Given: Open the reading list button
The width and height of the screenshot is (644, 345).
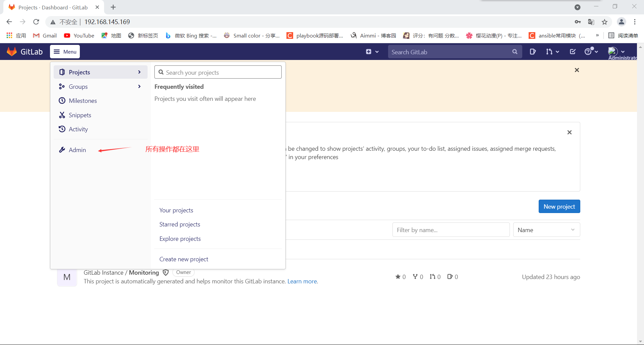Looking at the screenshot, I should click(x=623, y=36).
